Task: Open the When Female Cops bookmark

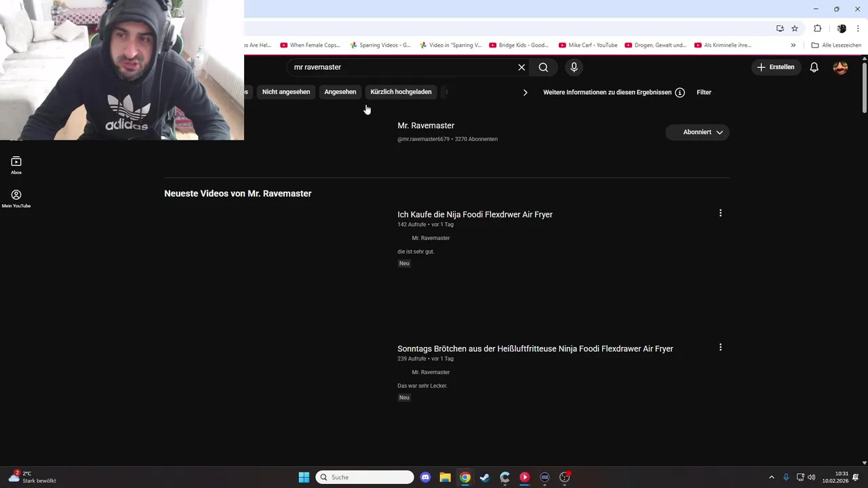Action: coord(310,45)
